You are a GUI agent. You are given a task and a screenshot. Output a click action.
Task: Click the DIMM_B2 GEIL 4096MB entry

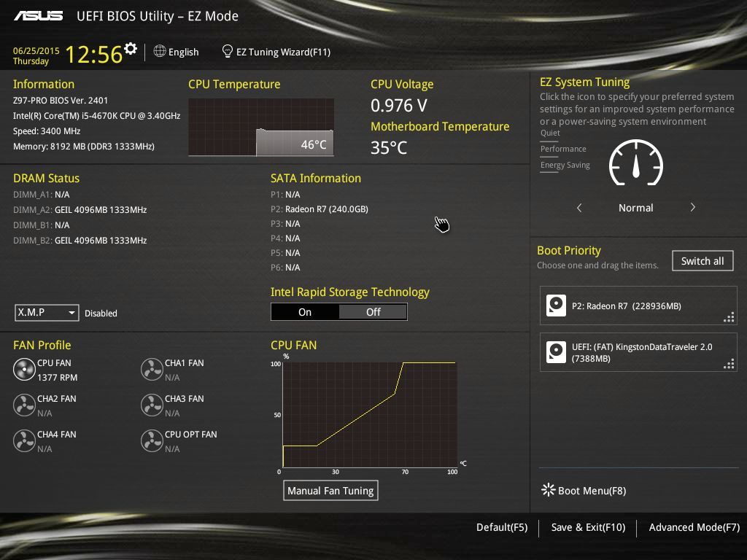80,240
